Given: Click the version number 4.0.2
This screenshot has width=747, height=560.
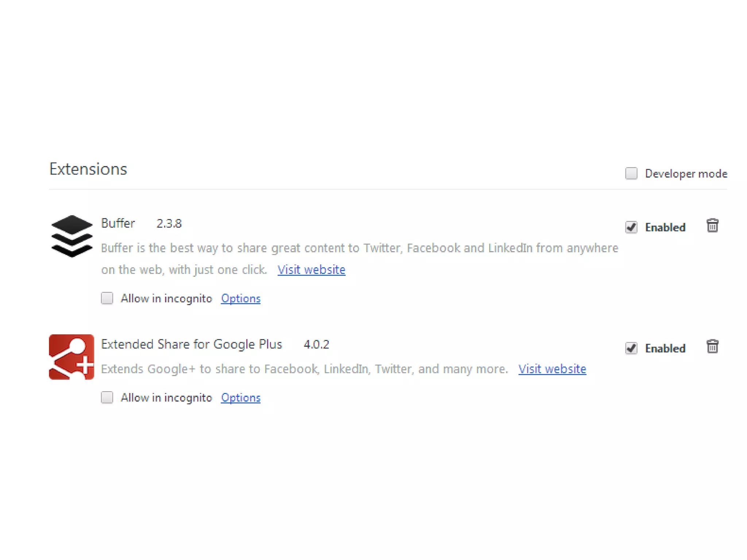Looking at the screenshot, I should 316,345.
